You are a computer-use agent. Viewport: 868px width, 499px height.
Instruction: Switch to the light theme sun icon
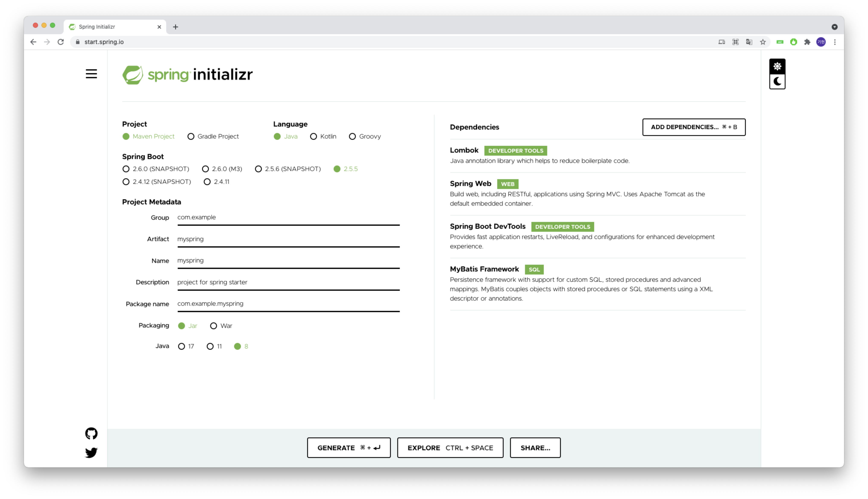point(777,66)
